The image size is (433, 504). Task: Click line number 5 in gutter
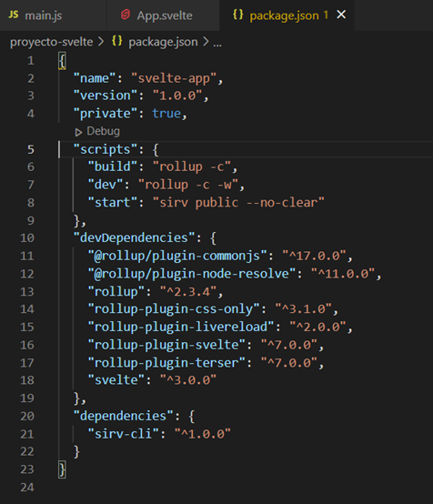(31, 149)
